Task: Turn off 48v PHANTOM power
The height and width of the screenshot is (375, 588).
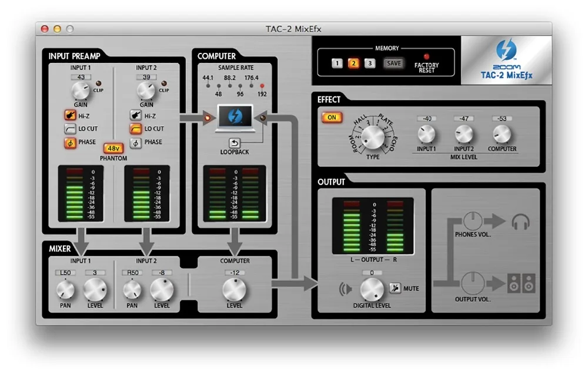Action: point(113,149)
